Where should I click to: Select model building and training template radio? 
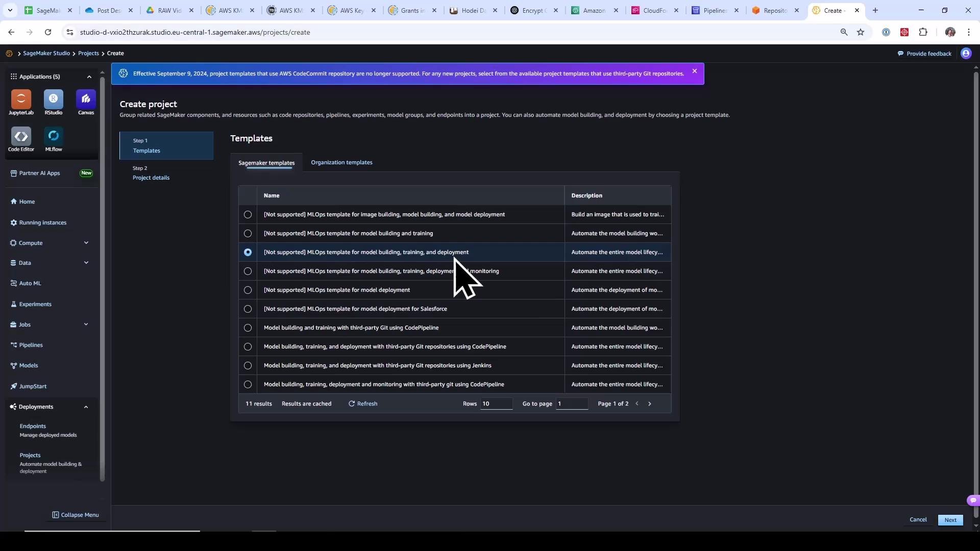248,233
